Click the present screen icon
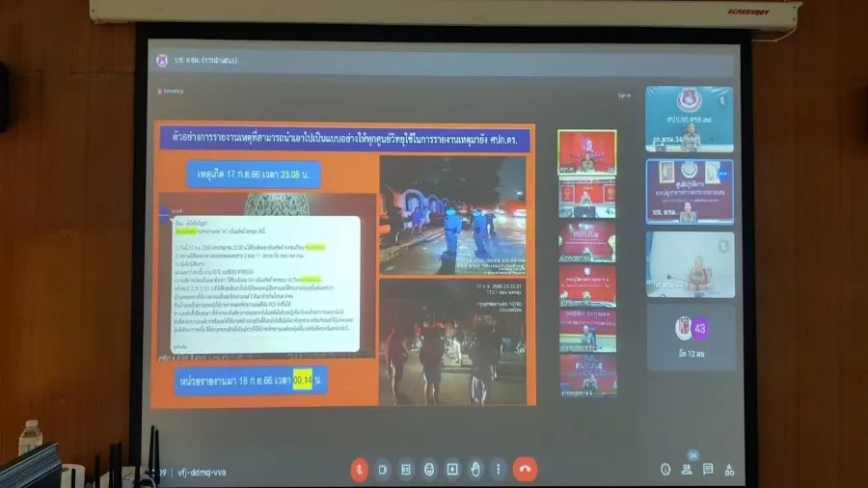 coord(452,469)
